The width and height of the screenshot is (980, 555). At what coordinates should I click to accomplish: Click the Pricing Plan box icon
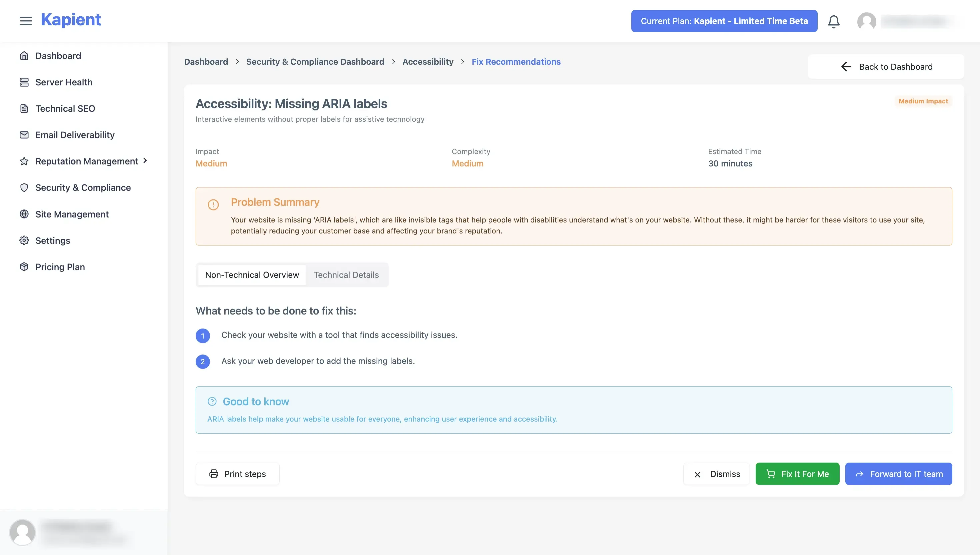tap(24, 266)
